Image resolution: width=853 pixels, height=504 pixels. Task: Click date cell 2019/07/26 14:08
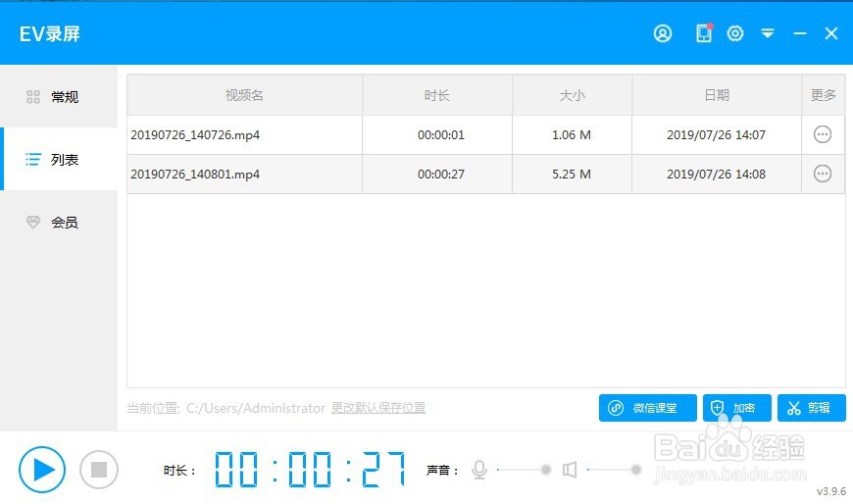click(x=717, y=175)
